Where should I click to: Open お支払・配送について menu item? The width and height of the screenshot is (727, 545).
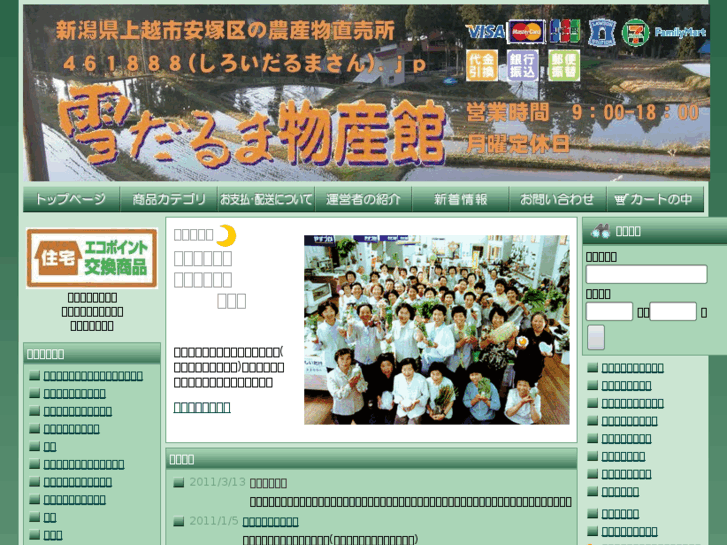click(266, 199)
